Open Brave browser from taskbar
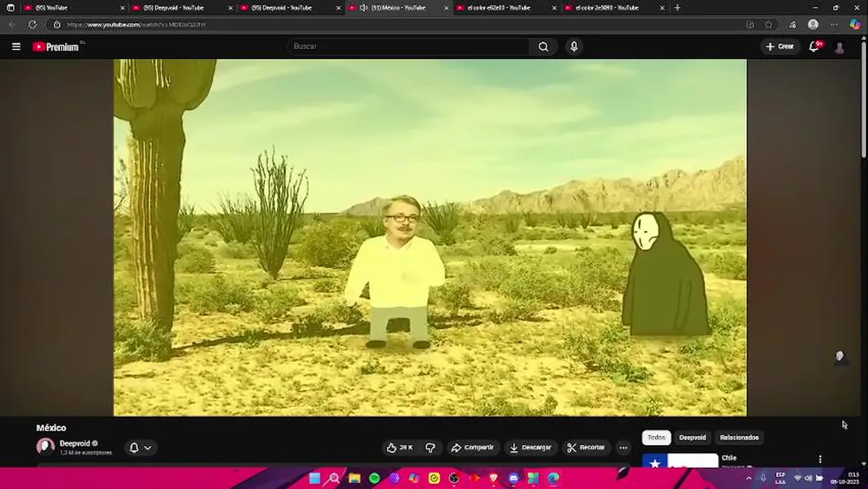 494,479
